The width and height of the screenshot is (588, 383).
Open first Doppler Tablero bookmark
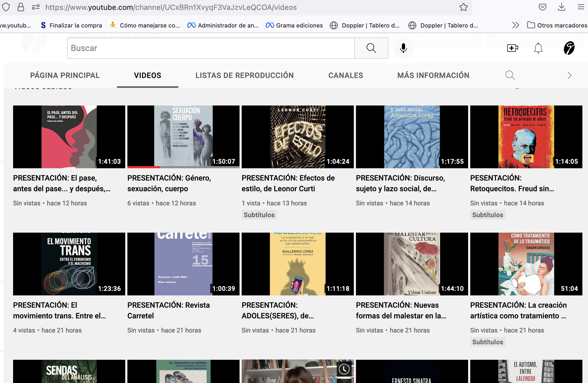tap(365, 25)
